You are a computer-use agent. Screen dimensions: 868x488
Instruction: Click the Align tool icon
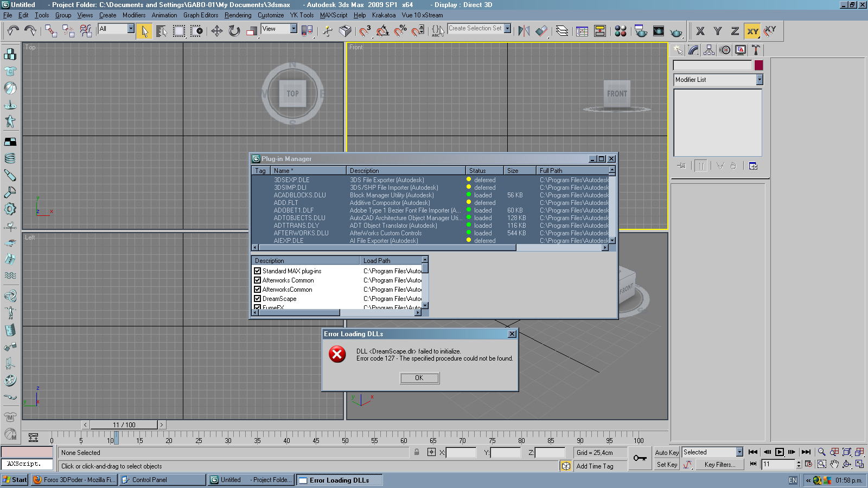click(x=541, y=31)
